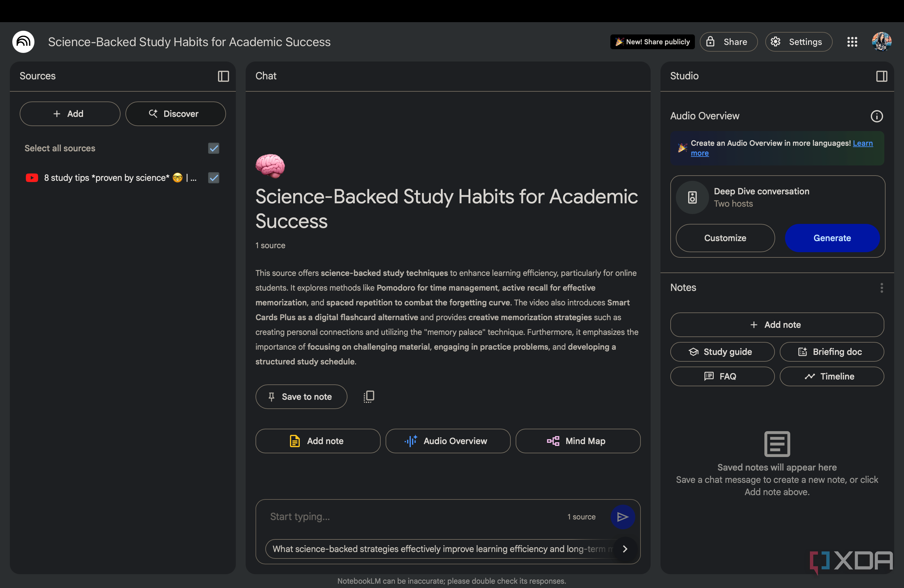Collapse the Sources panel

223,76
